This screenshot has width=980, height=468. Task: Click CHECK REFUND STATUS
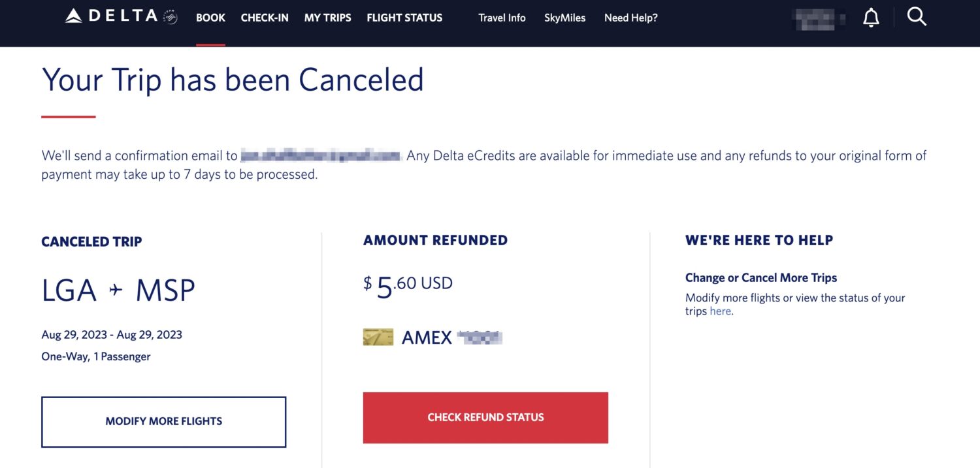485,417
